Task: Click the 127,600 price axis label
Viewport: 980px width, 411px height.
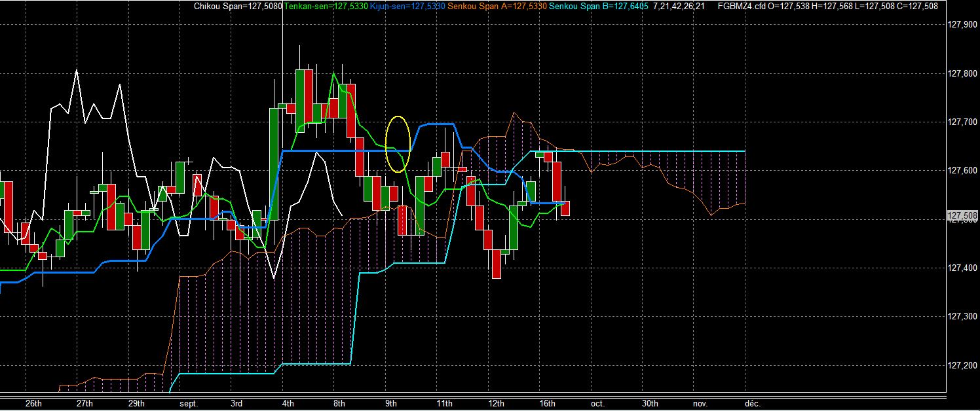Action: [x=962, y=170]
